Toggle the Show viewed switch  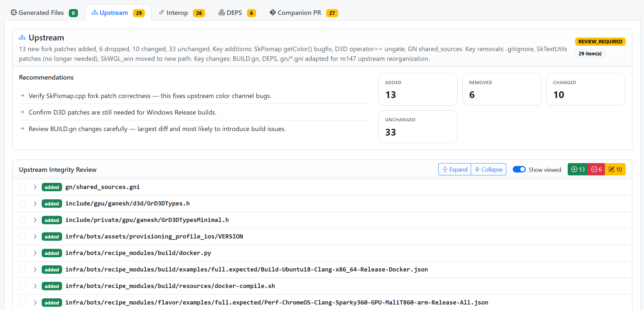pyautogui.click(x=519, y=169)
